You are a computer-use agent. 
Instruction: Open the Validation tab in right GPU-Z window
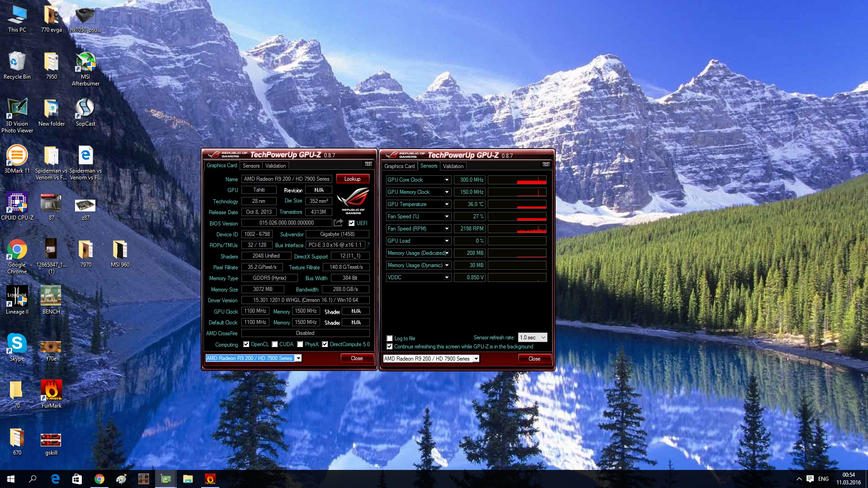pyautogui.click(x=453, y=166)
